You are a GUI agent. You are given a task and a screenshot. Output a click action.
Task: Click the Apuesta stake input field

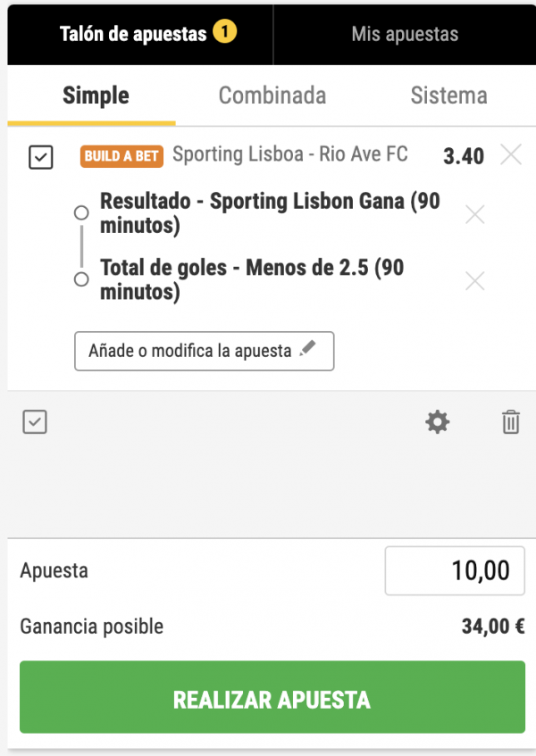tap(454, 571)
